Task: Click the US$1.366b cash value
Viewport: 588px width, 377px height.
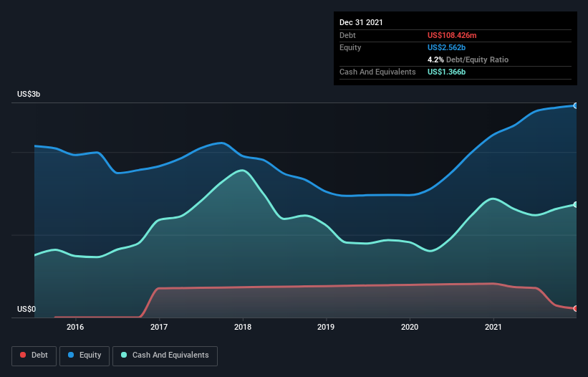Action: [446, 72]
